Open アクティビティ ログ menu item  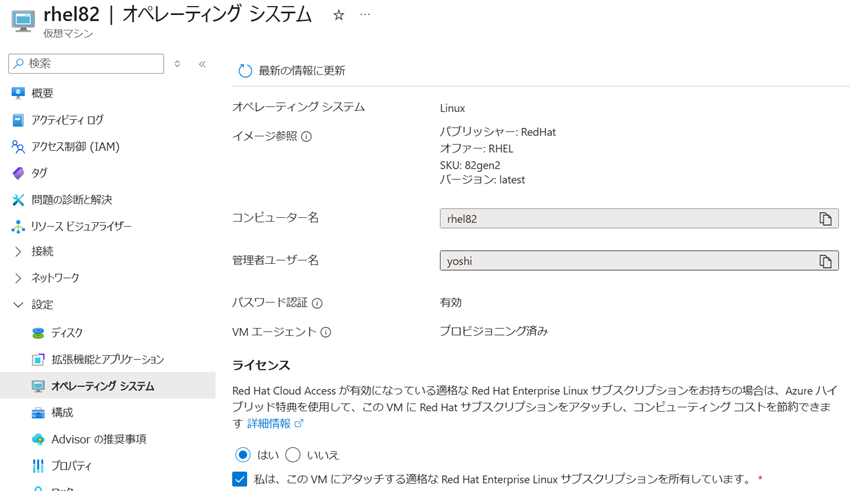pos(67,120)
